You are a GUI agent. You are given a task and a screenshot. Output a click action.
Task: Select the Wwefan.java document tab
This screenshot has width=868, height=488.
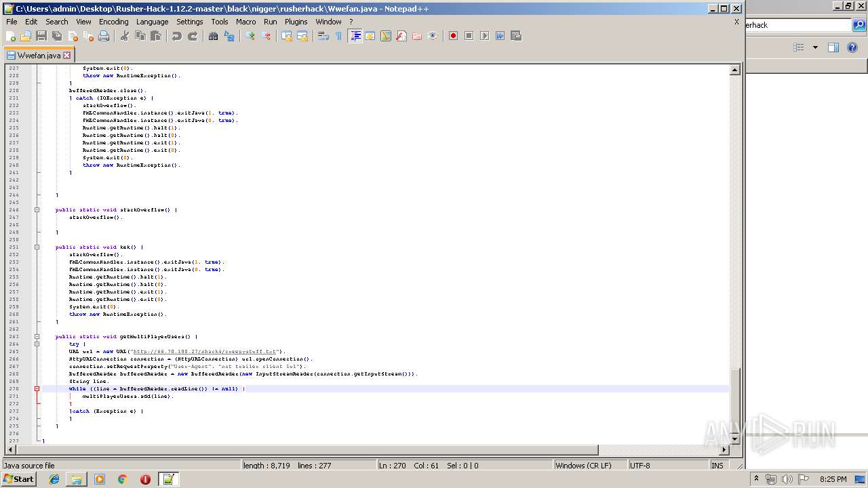click(39, 56)
